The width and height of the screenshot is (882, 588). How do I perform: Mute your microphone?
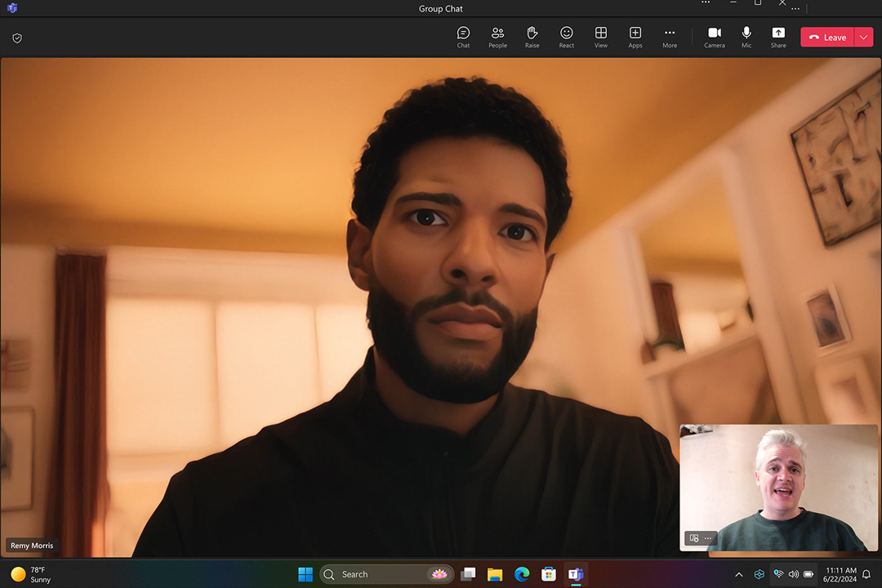[746, 36]
